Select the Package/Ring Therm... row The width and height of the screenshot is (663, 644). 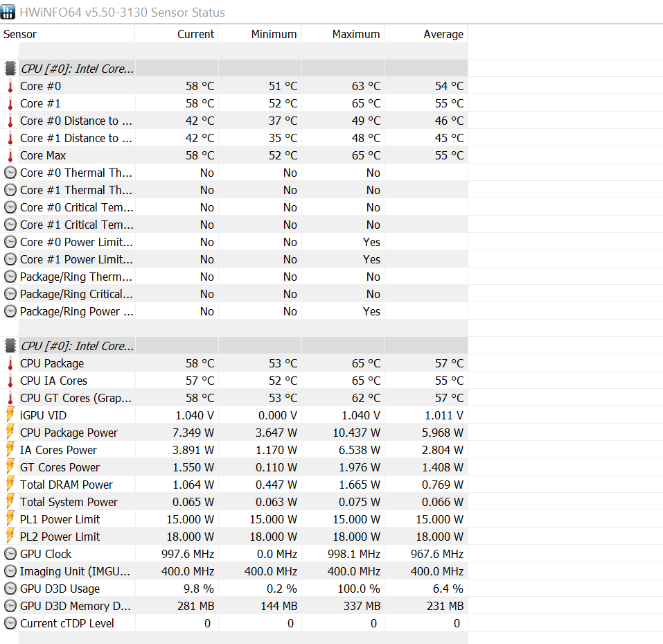pos(234,277)
